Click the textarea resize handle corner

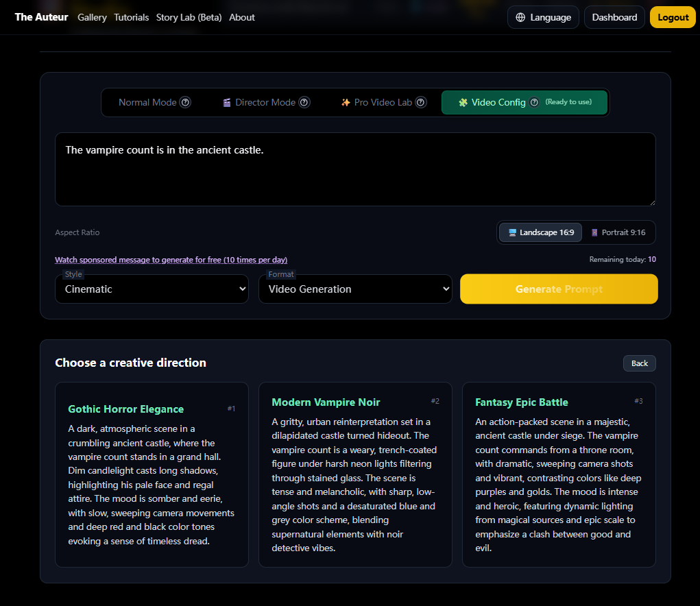tap(652, 203)
